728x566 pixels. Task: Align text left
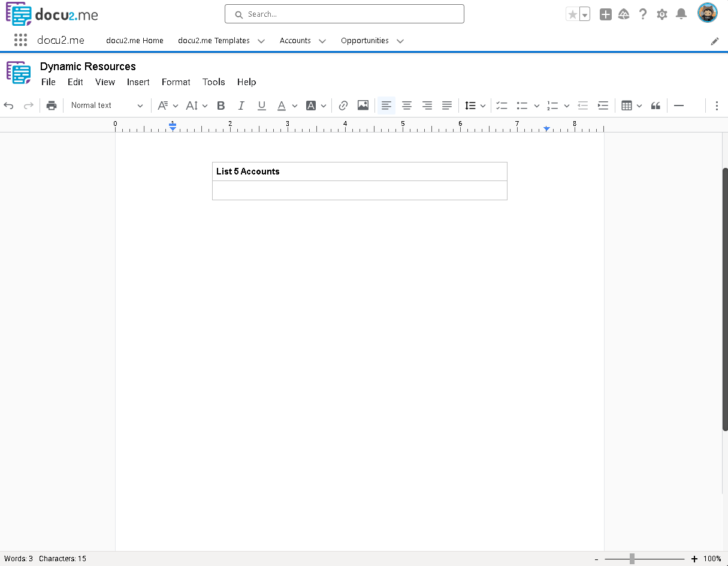pyautogui.click(x=386, y=106)
